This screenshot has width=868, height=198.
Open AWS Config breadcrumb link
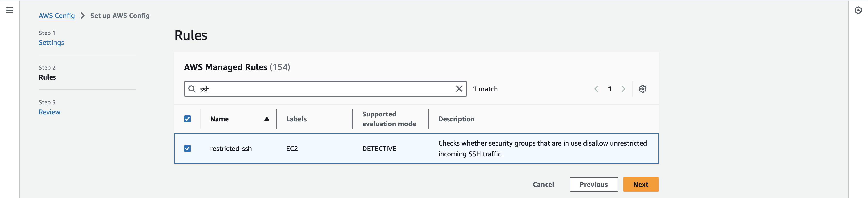[57, 16]
